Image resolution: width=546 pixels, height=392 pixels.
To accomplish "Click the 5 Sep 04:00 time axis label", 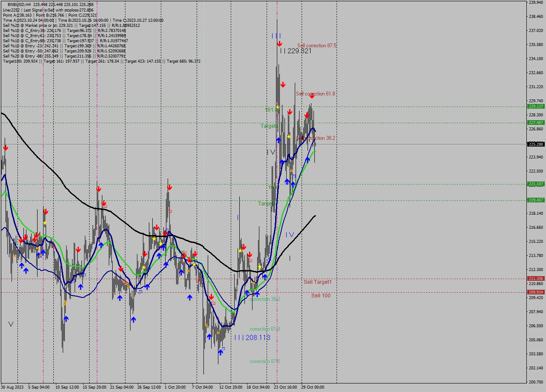I will (38, 387).
